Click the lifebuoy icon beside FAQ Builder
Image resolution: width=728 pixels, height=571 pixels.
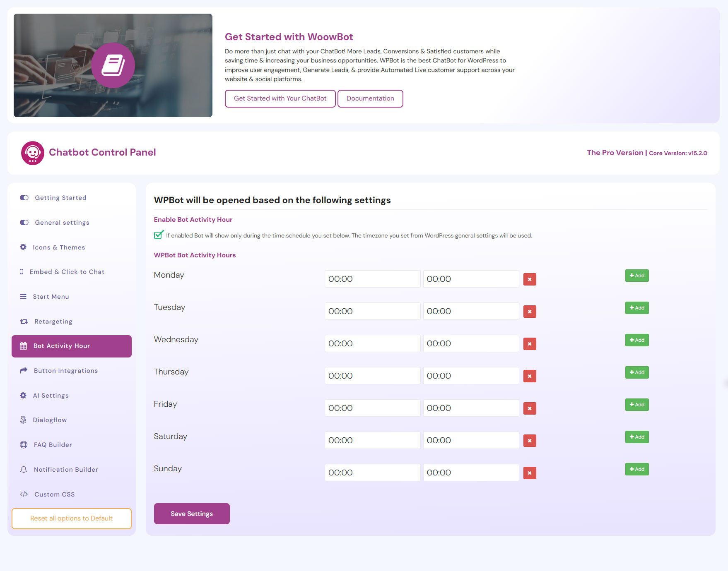coord(24,445)
